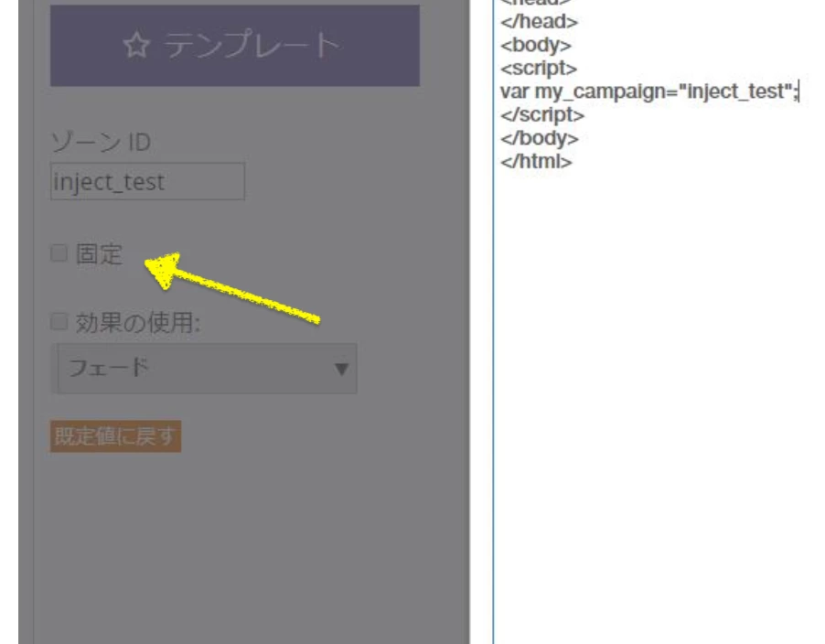Toggle the 効果の使用 checkbox
This screenshot has width=825, height=644.
coord(59,321)
